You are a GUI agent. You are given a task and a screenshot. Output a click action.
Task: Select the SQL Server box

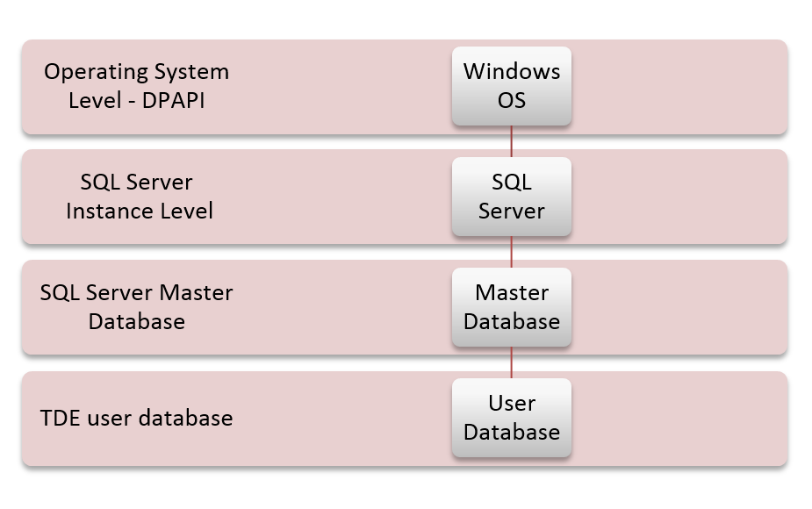point(512,197)
